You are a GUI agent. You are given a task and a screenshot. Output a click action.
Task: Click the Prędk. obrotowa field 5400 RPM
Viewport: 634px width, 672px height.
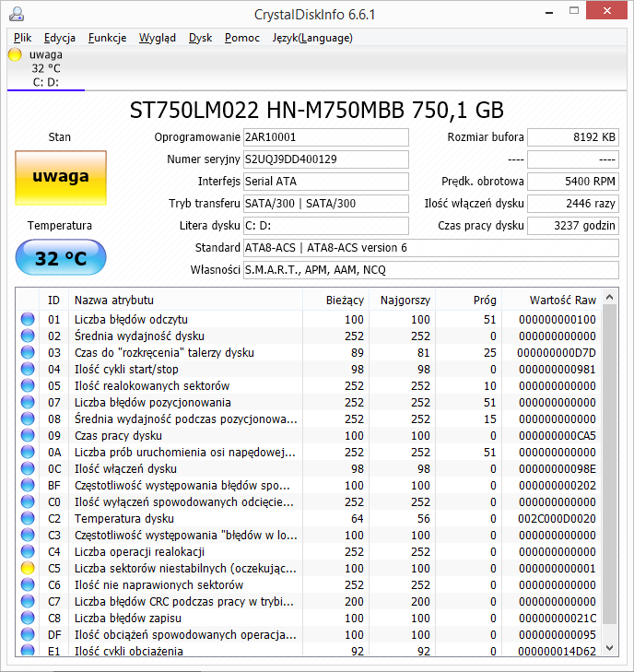573,182
